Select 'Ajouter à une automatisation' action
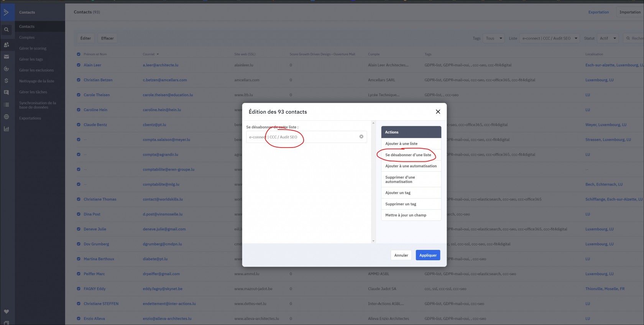Image resolution: width=644 pixels, height=325 pixels. click(411, 166)
